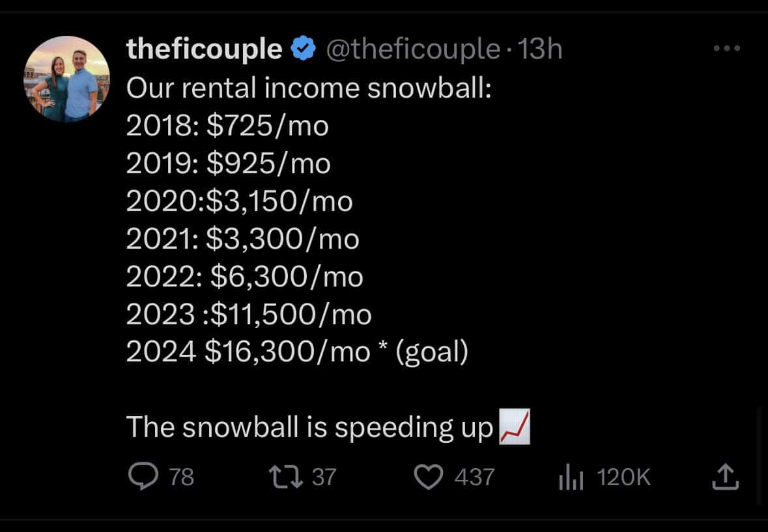Click the 13h timestamp

pyautogui.click(x=539, y=50)
